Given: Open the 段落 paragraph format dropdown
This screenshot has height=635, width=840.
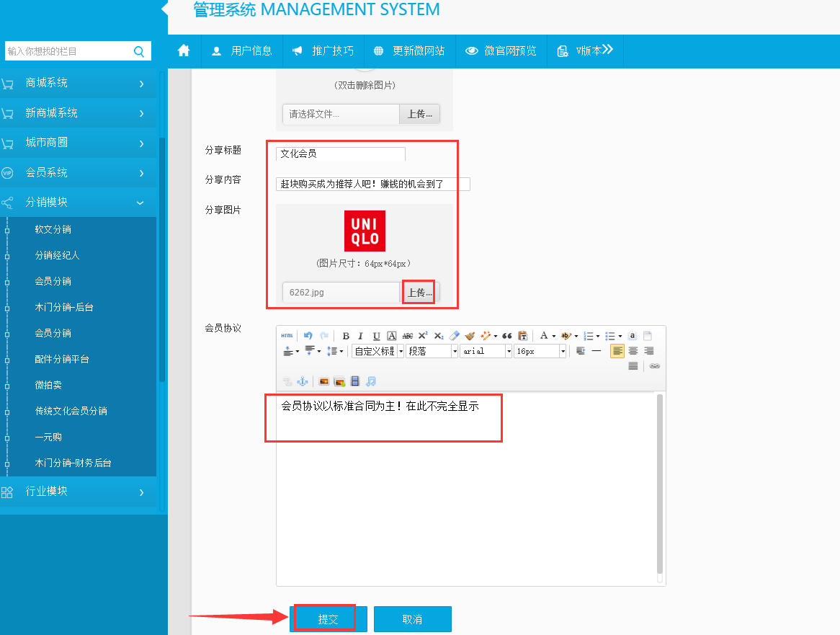Looking at the screenshot, I should 432,351.
